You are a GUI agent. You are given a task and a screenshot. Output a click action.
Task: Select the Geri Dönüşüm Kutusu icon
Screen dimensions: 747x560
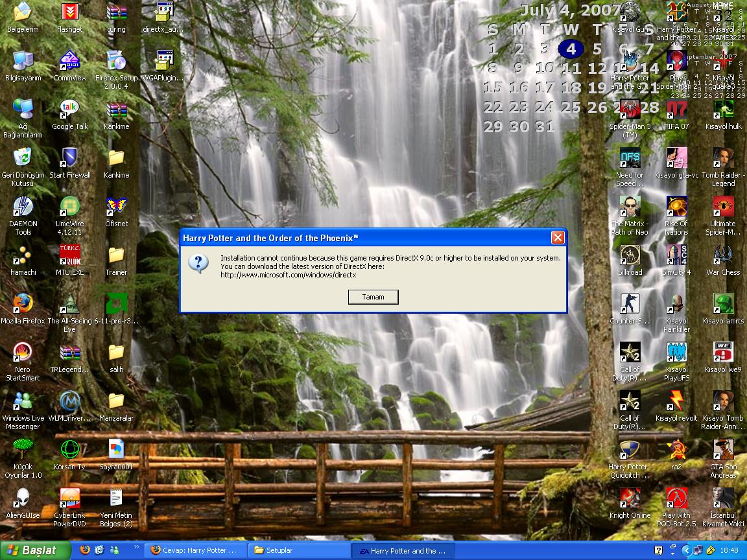(23, 167)
